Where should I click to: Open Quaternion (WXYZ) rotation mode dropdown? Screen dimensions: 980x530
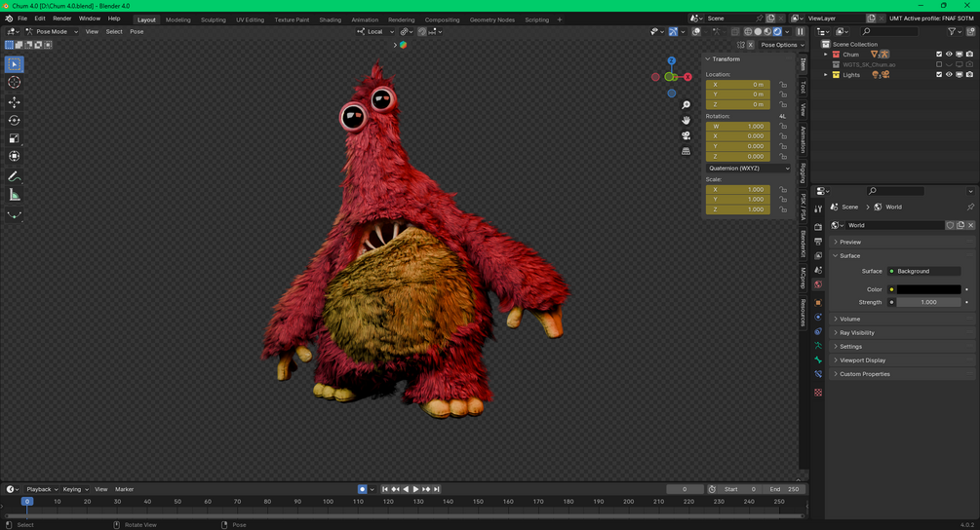tap(748, 168)
